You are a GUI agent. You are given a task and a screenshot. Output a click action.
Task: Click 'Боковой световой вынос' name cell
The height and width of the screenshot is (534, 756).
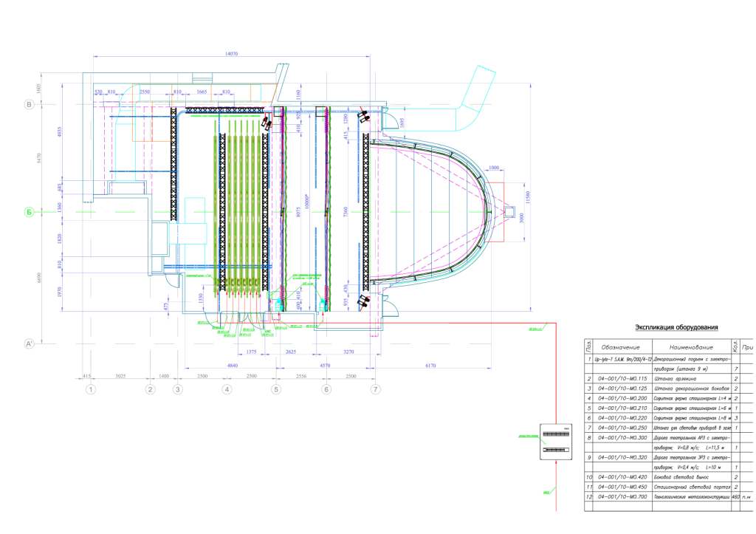point(692,477)
